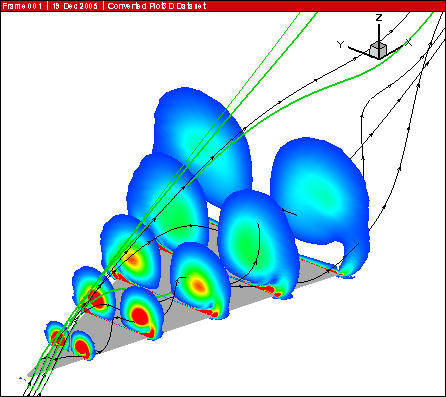Click the gray 3D orientation axis cube
446x397 pixels.
point(378,50)
